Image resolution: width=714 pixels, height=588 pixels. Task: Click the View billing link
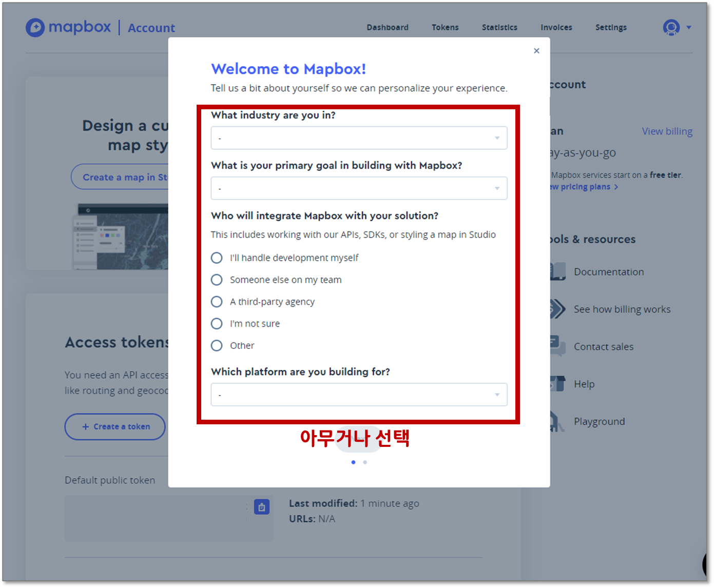point(667,131)
